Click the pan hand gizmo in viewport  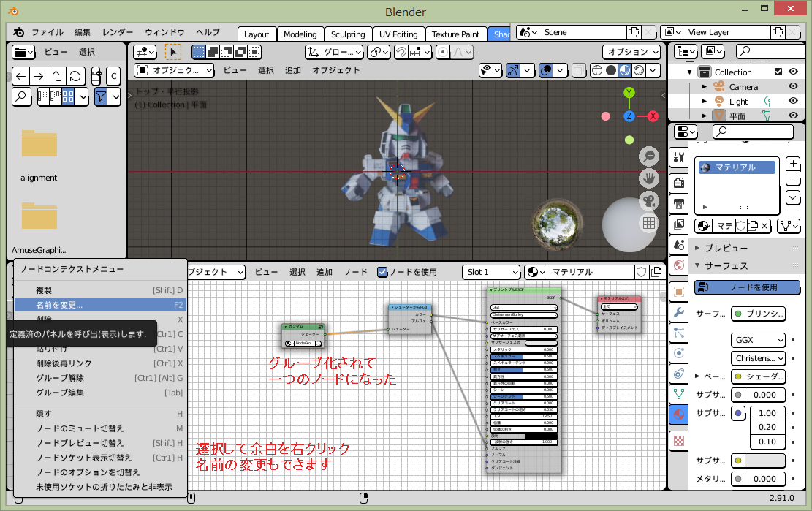(x=649, y=178)
